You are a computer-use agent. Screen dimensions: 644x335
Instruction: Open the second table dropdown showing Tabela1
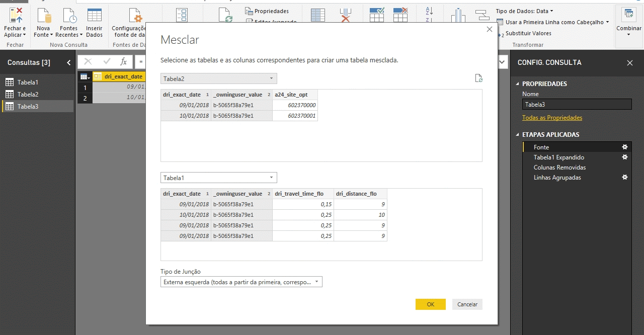tap(218, 178)
